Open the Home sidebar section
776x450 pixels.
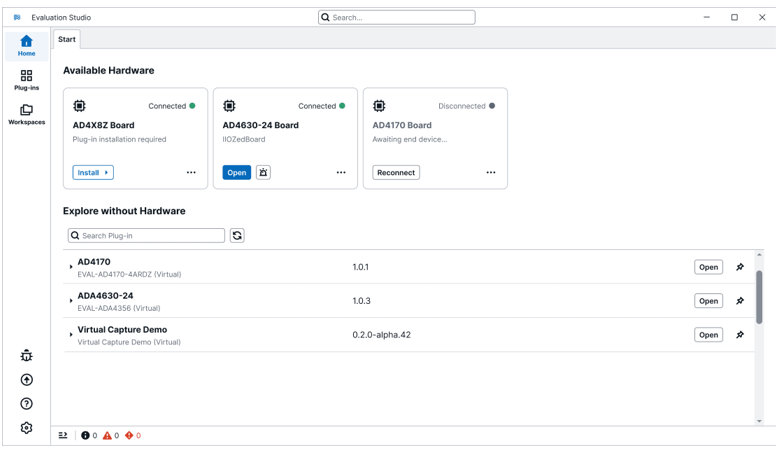[26, 46]
